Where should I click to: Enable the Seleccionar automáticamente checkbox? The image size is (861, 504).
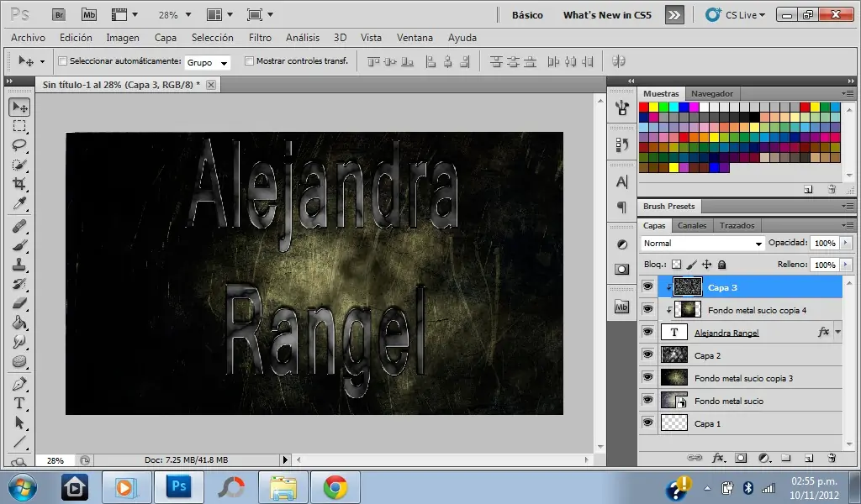coord(62,60)
